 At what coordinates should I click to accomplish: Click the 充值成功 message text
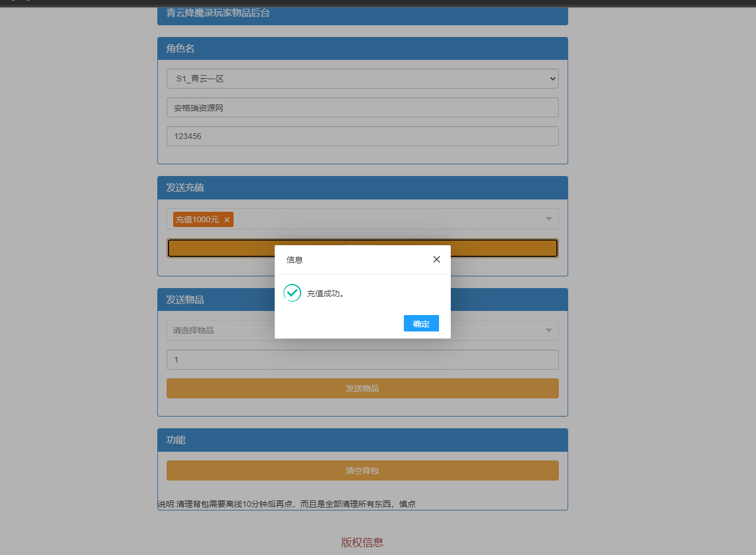(x=325, y=293)
